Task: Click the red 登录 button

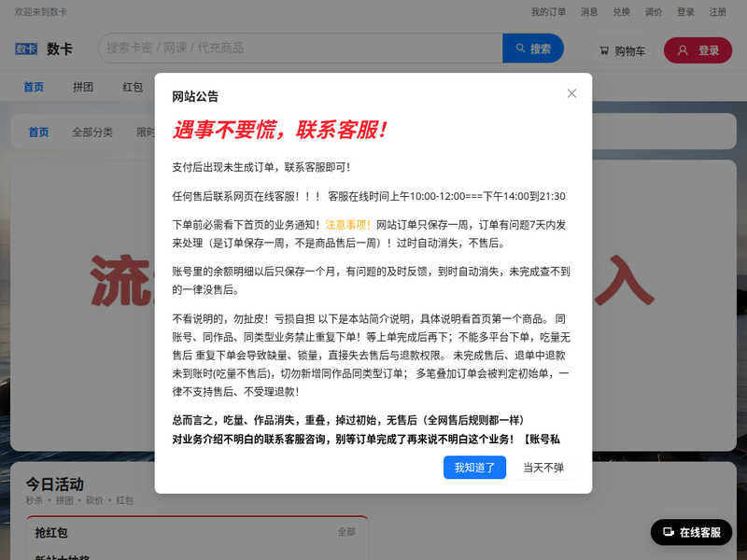Action: pyautogui.click(x=698, y=50)
